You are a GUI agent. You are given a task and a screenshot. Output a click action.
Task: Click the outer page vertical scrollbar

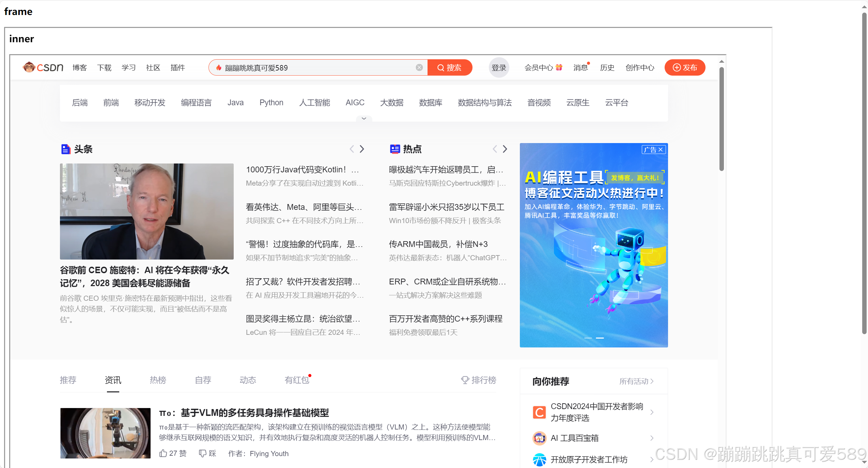pyautogui.click(x=865, y=173)
